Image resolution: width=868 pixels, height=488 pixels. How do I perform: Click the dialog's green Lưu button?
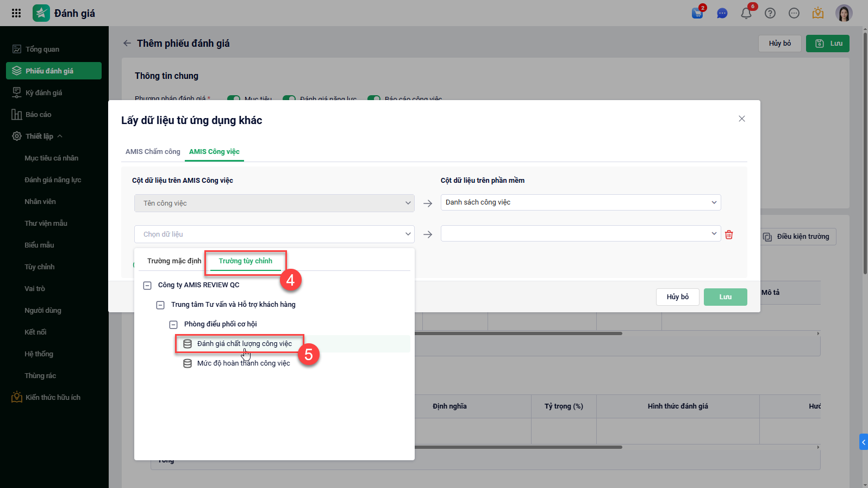[x=725, y=297]
